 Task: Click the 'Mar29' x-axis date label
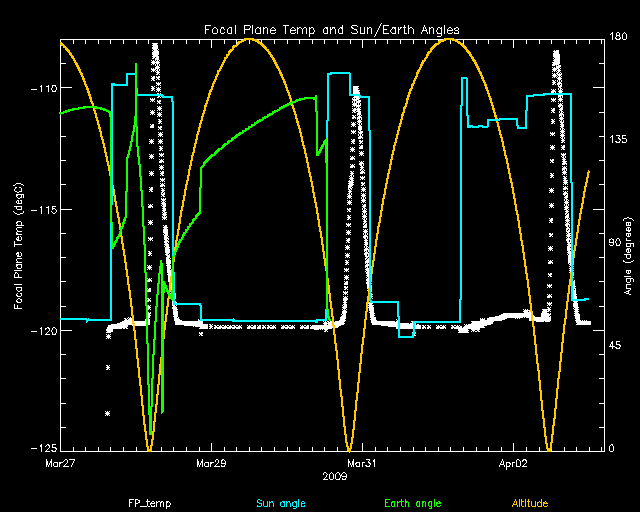[x=211, y=464]
